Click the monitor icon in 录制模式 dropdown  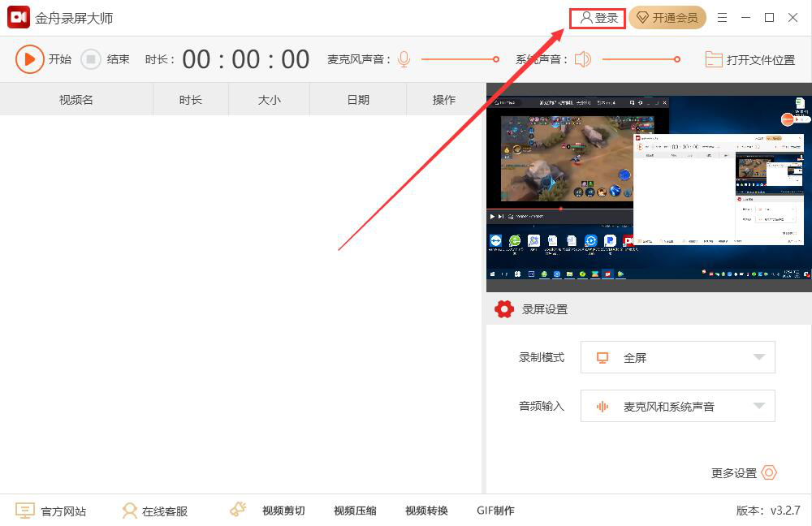[x=603, y=358]
